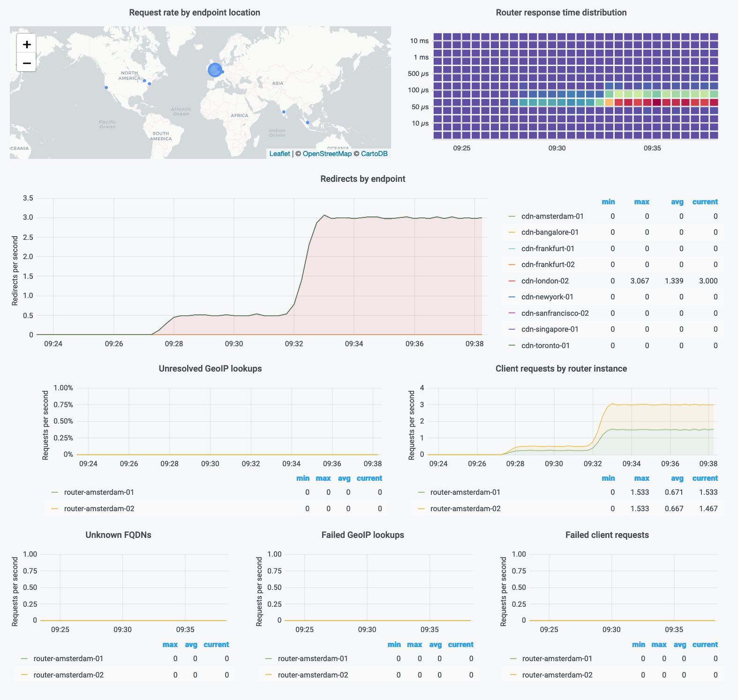Click the cdn-london-02 max value 3.067
Viewport: 738px width, 700px height.
pyautogui.click(x=640, y=281)
